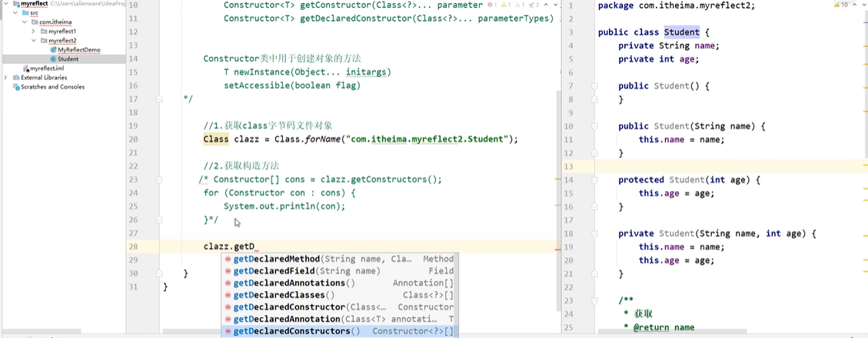Collapse the src folder chevron
The image size is (868, 338).
click(15, 13)
